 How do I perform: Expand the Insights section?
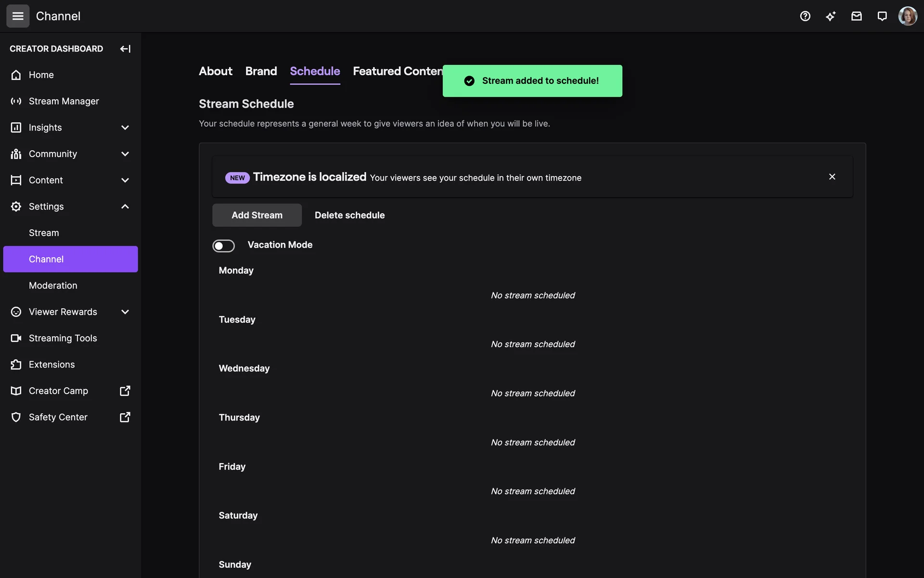tap(125, 128)
